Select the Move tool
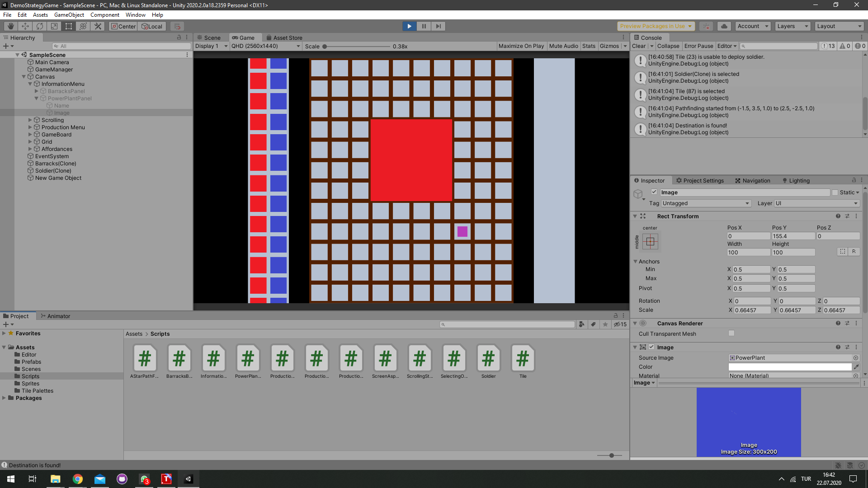The image size is (868, 488). click(25, 26)
